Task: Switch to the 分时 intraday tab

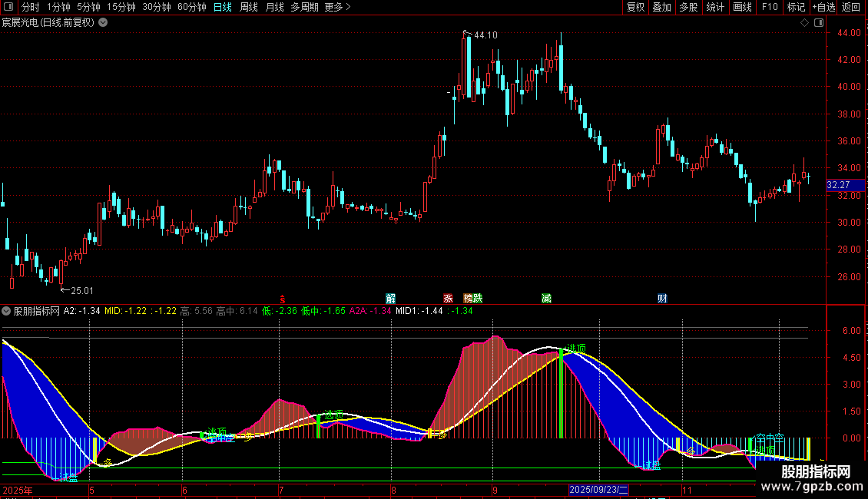Action: click(30, 8)
